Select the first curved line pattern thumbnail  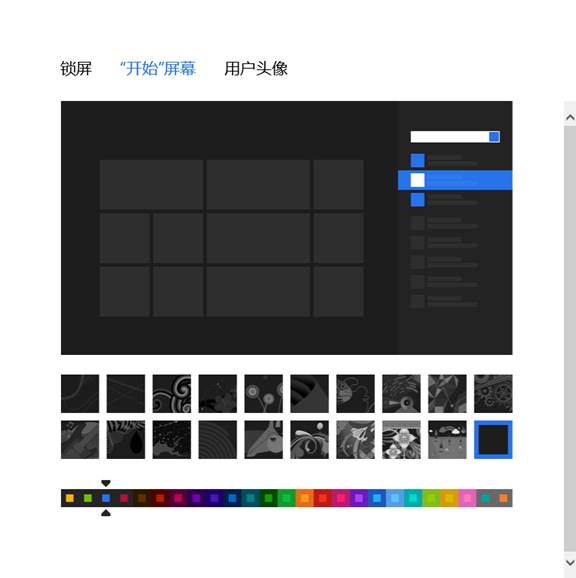80,394
